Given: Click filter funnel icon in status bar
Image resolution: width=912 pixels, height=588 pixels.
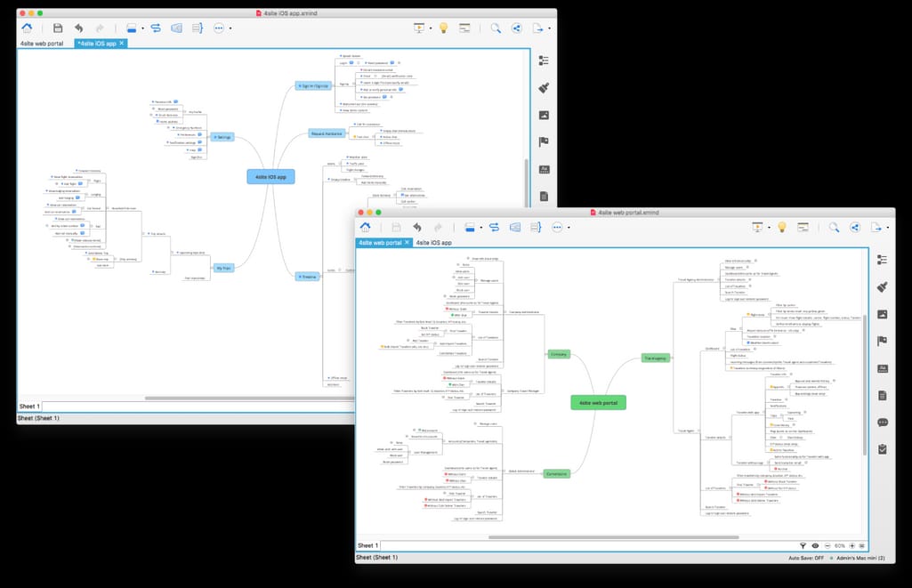Looking at the screenshot, I should coord(803,545).
